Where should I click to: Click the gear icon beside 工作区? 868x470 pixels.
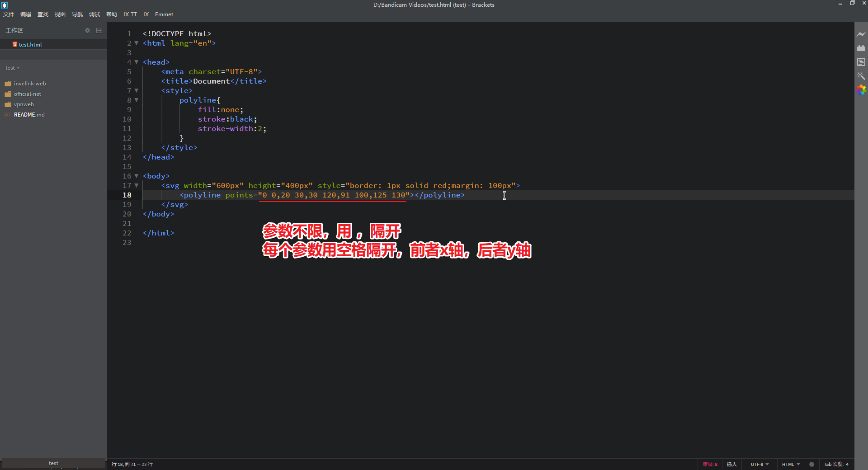[87, 30]
